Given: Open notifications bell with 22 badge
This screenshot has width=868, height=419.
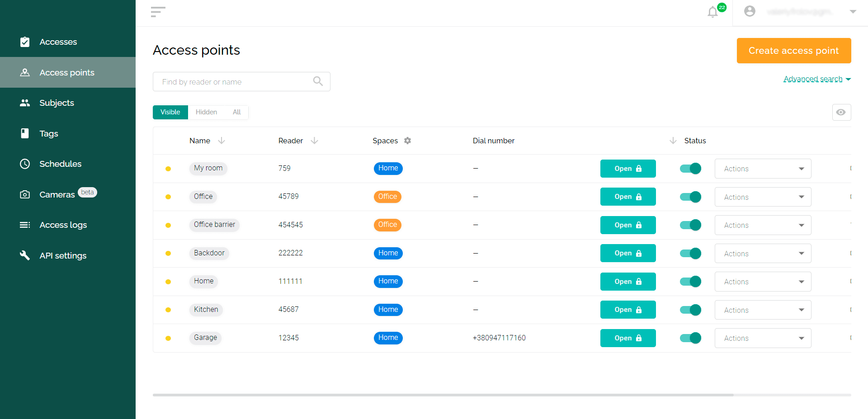Looking at the screenshot, I should coord(713,12).
